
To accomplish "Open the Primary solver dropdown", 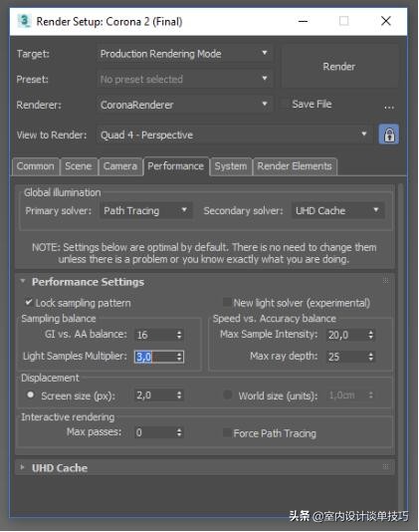I will (x=145, y=210).
